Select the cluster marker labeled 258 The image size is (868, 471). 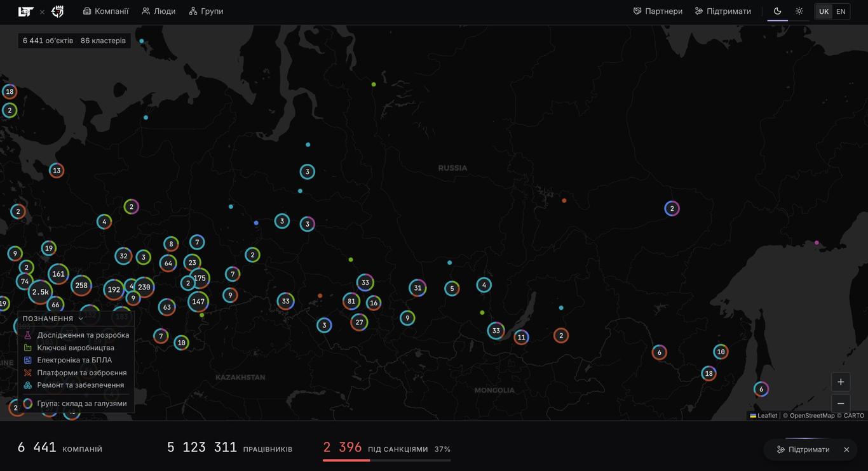81,286
